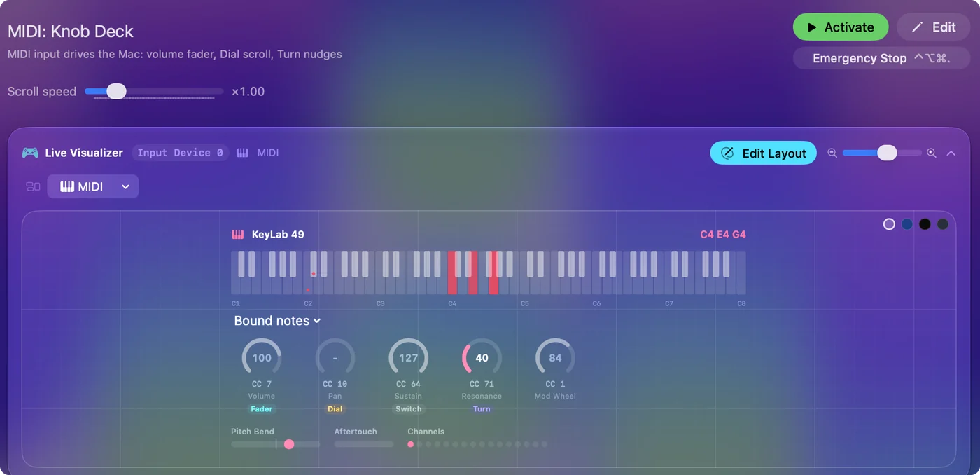Expand the Bound notes dropdown

point(277,321)
